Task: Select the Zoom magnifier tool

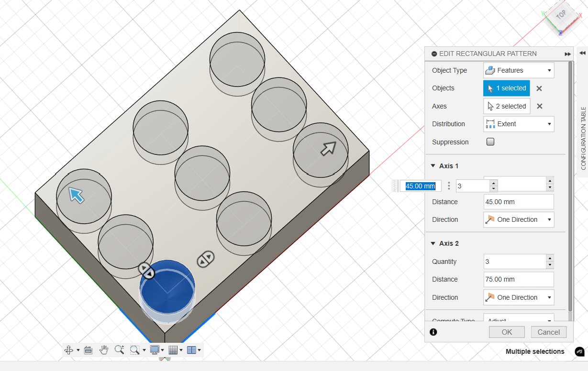Action: [120, 350]
